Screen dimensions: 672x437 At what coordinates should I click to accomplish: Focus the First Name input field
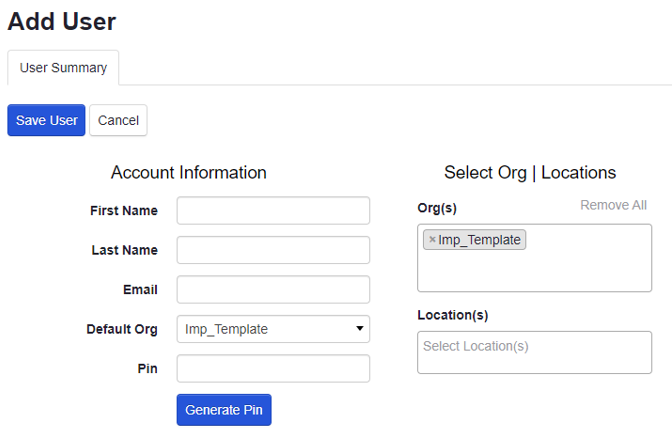click(x=273, y=210)
